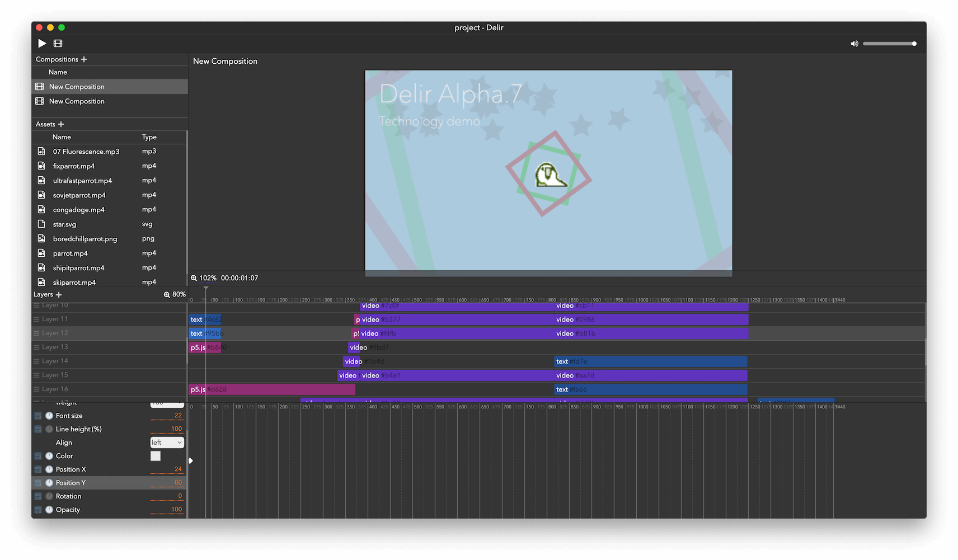Click the star.svg file icon

41,224
